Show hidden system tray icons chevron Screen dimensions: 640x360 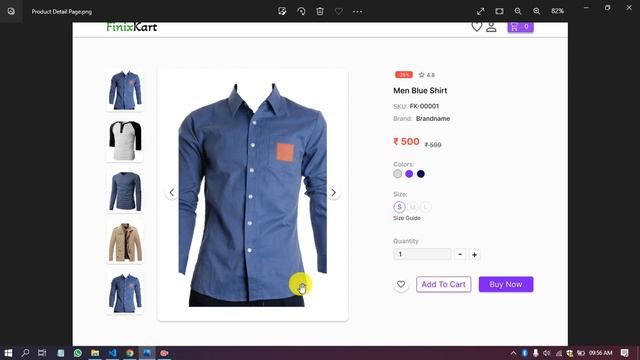[x=513, y=353]
